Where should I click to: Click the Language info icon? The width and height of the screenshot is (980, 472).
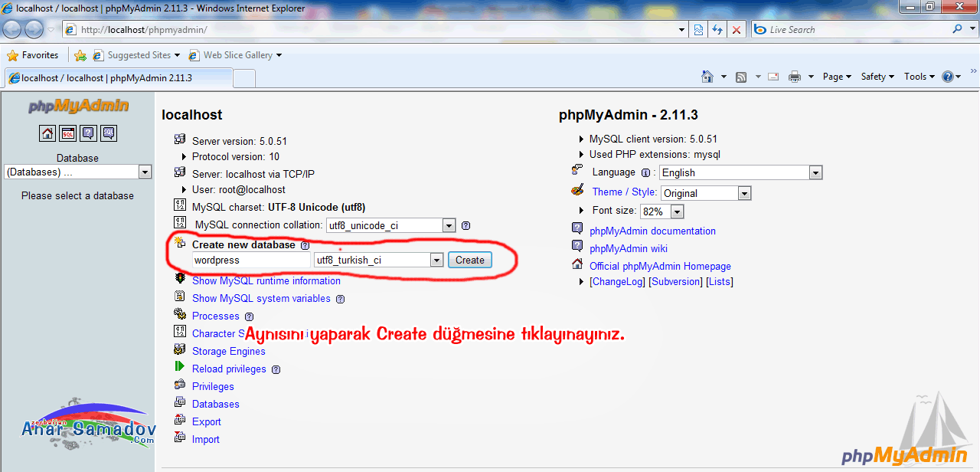pyautogui.click(x=645, y=172)
